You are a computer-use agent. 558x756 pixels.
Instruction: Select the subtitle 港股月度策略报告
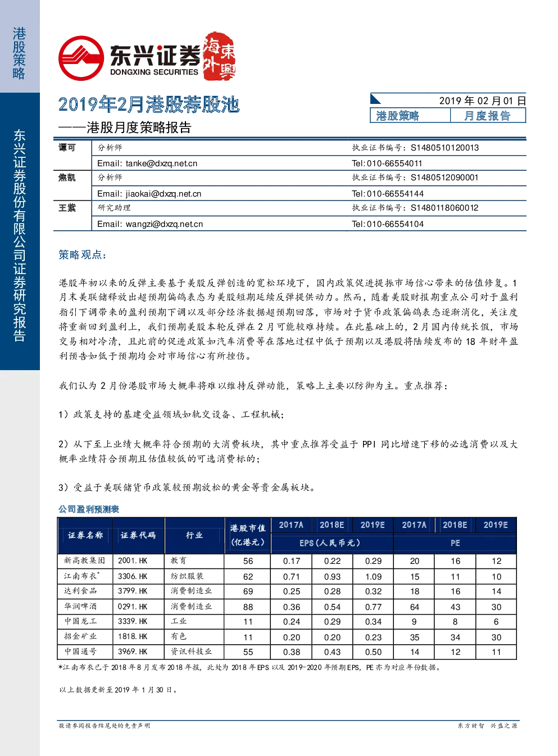pyautogui.click(x=139, y=127)
